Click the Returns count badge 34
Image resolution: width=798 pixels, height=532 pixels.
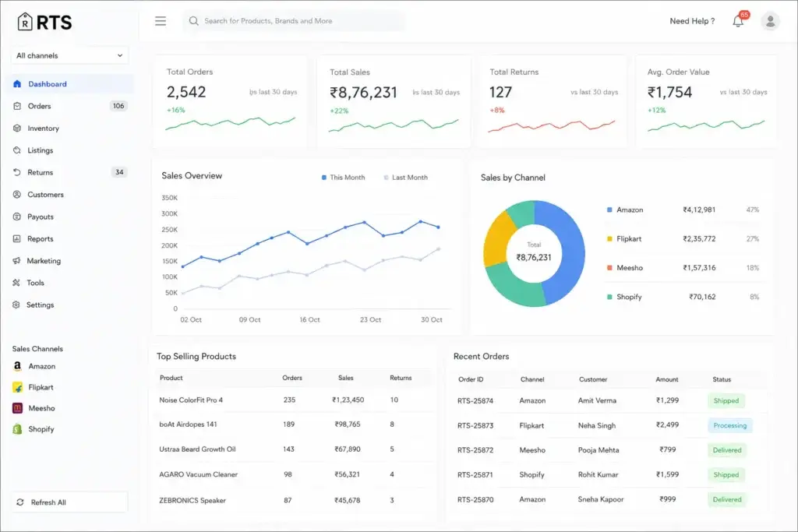119,172
